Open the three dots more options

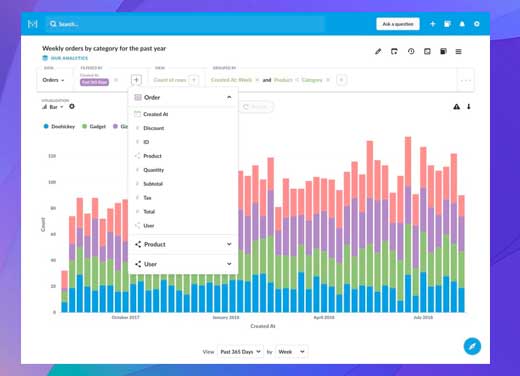(x=466, y=80)
